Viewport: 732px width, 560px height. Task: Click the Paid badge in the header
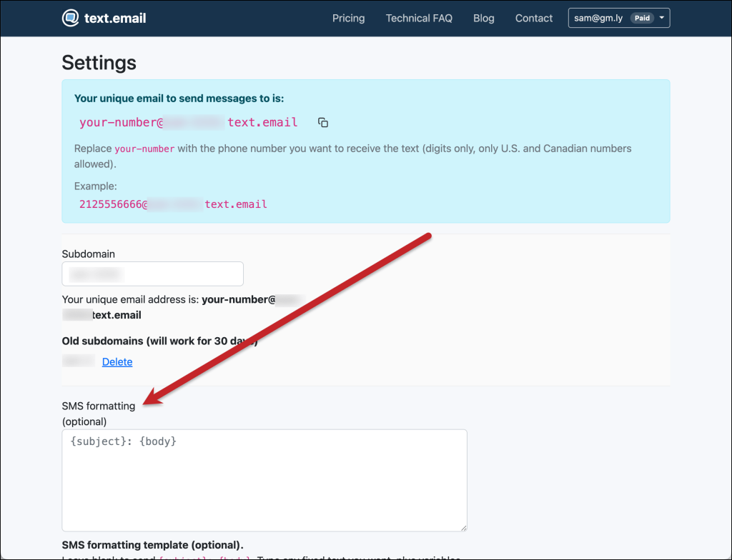pos(642,19)
